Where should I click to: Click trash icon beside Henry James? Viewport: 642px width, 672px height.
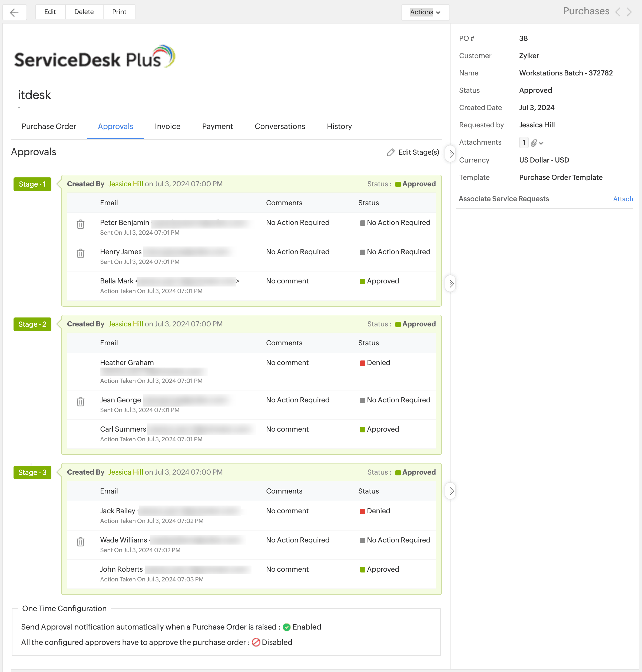tap(80, 254)
